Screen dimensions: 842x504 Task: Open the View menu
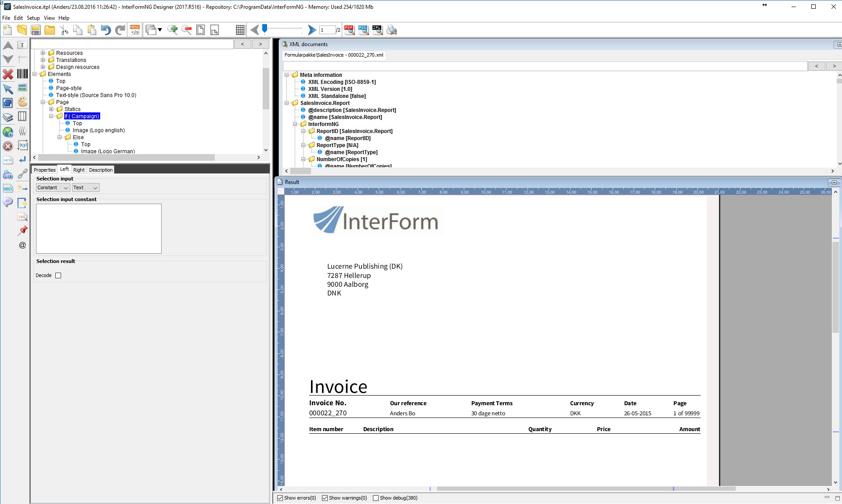49,18
